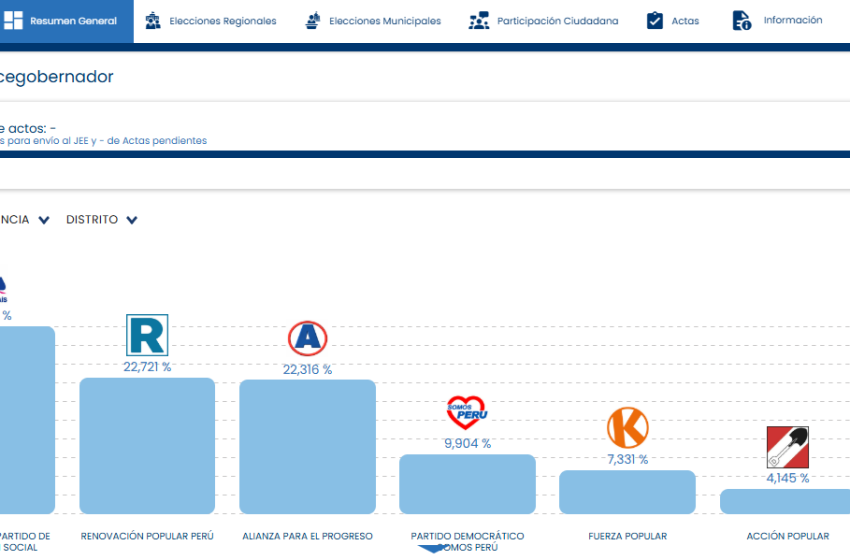Open Participación Ciudadana section
The height and width of the screenshot is (560, 850).
coord(544,21)
